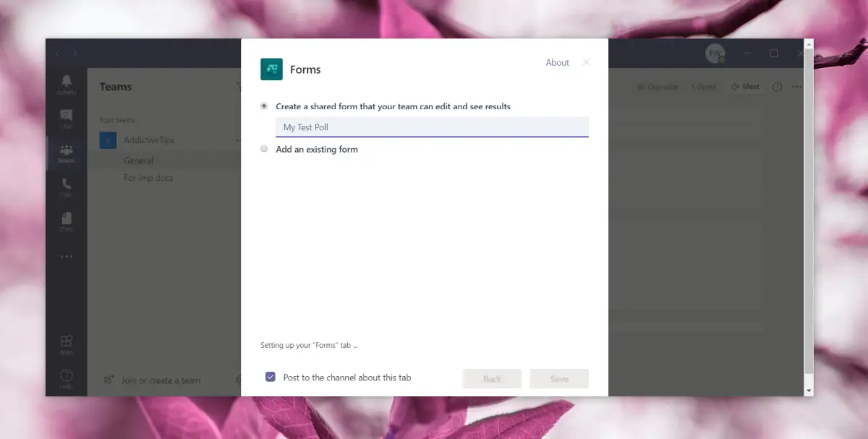Click the Forms app logo
This screenshot has width=868, height=439.
(271, 69)
